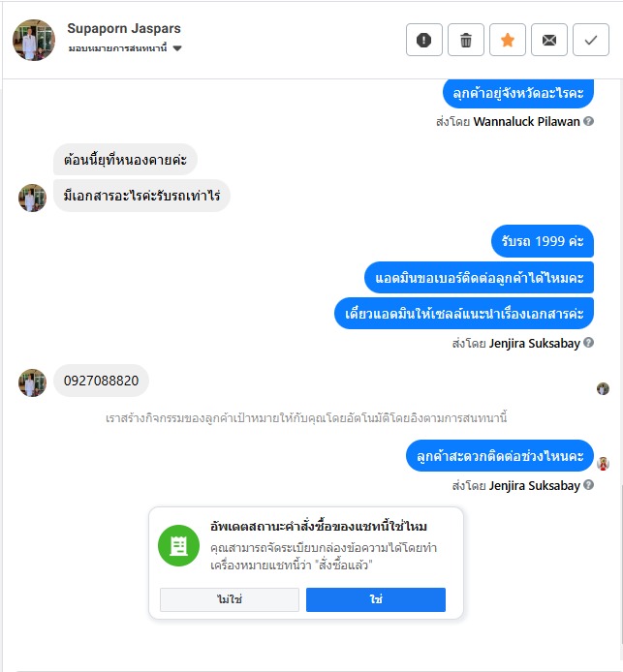
Task: Click help icon beside first Jenjira Suksabay label
Action: 589,343
